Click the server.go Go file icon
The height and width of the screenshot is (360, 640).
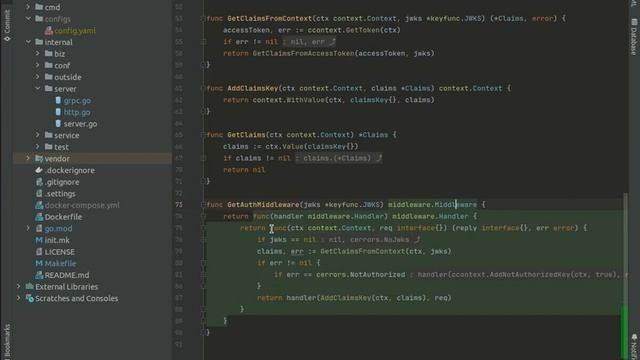pos(58,123)
